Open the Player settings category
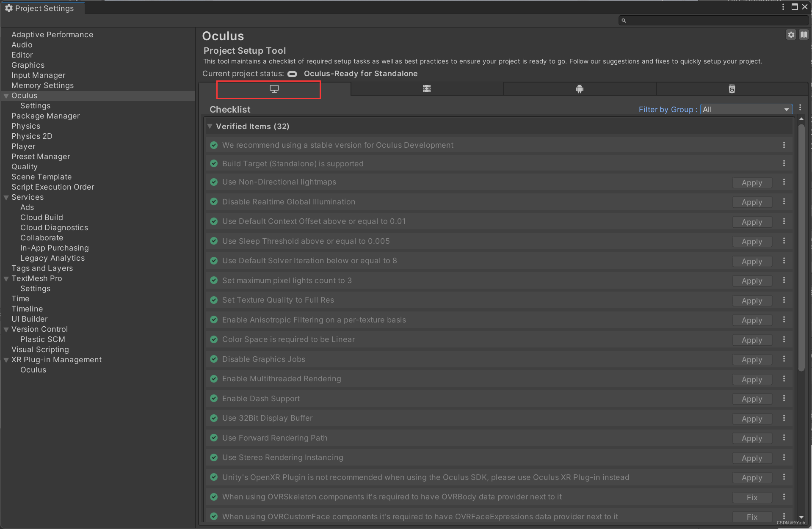Viewport: 812px width, 529px height. pos(23,146)
